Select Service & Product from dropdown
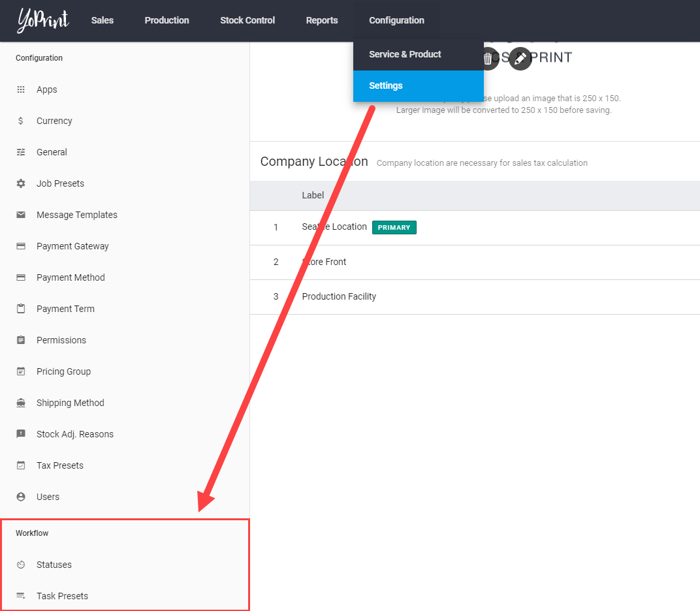700x611 pixels. point(419,54)
